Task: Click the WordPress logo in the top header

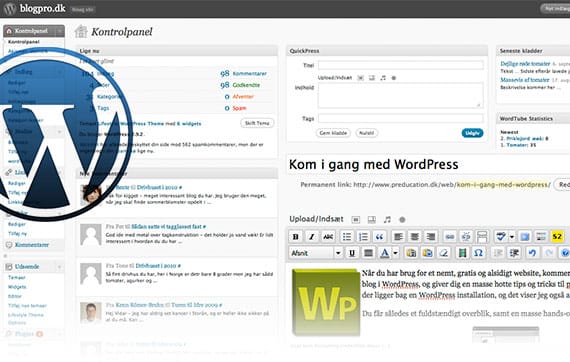Action: [10, 8]
